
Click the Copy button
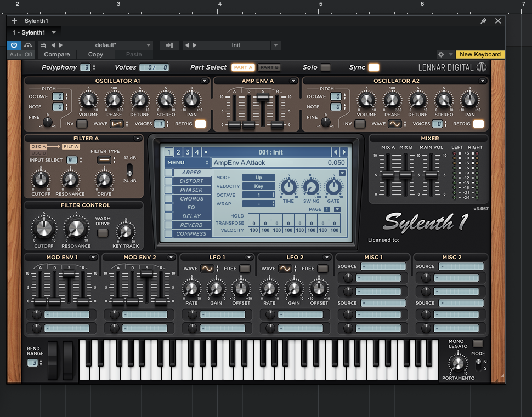pos(95,54)
